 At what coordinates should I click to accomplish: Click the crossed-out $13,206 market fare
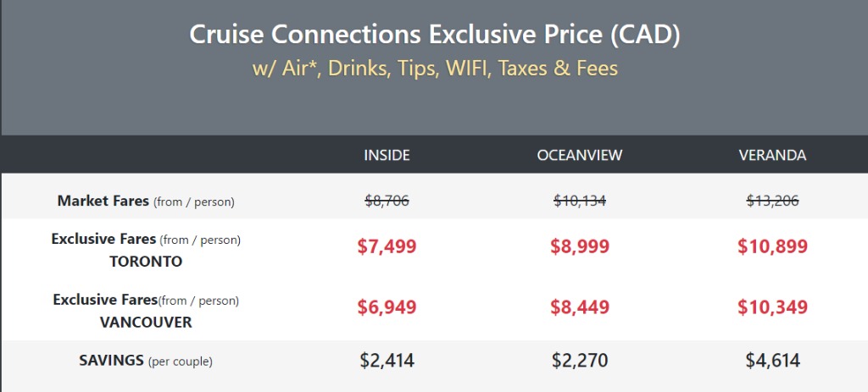click(x=772, y=201)
